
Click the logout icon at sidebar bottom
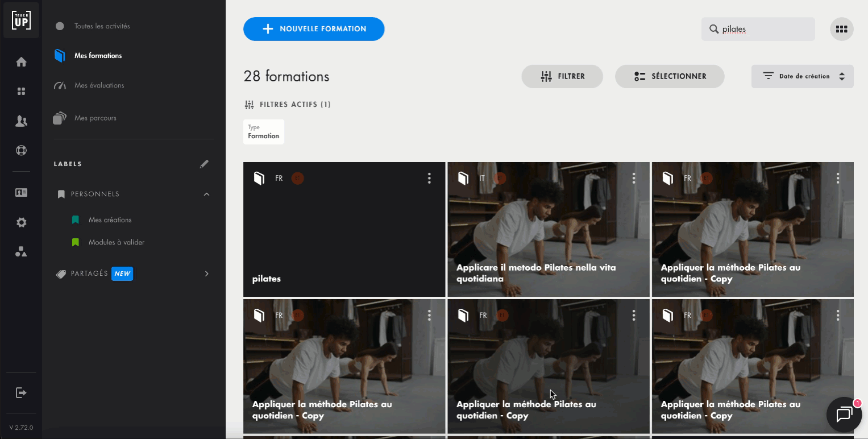pos(21,392)
